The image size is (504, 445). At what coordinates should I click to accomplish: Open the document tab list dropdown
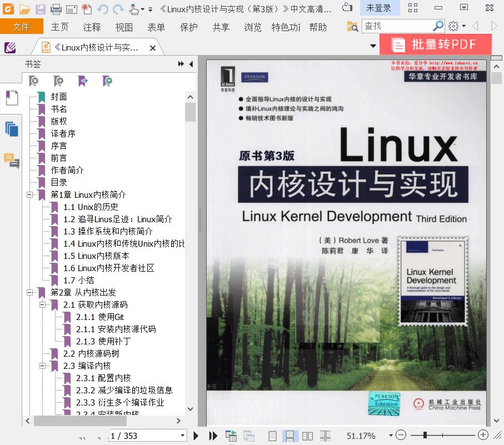(373, 46)
